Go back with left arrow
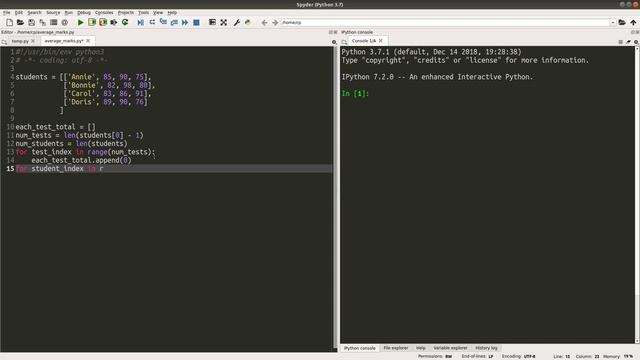 click(x=264, y=22)
